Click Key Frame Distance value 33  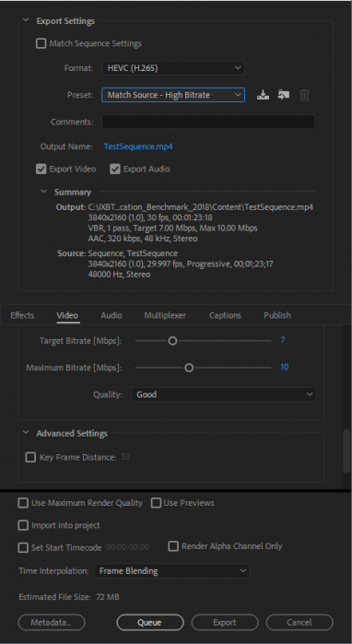(125, 457)
